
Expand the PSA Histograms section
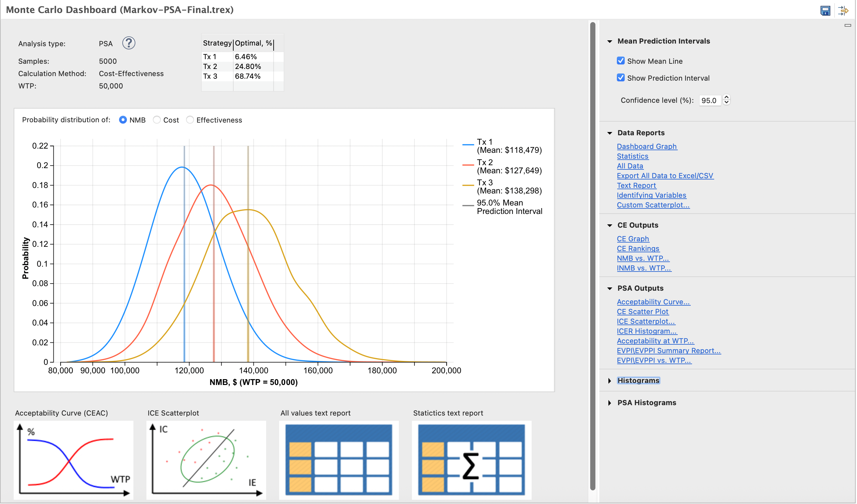pos(610,403)
